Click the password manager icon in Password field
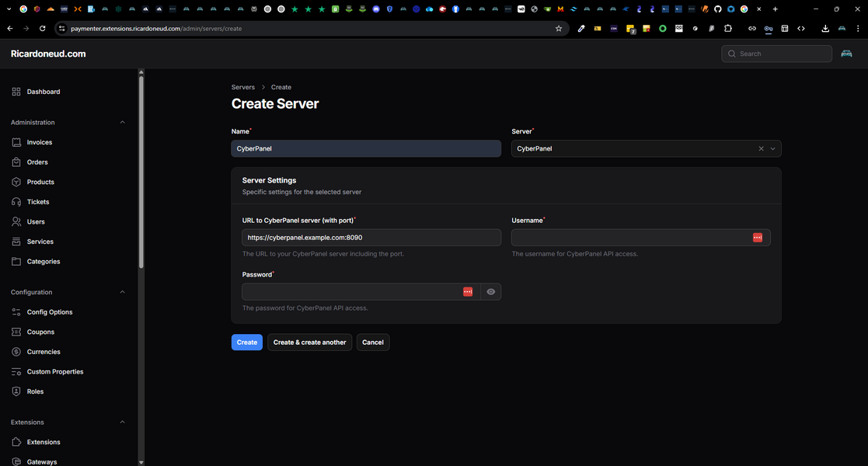The width and height of the screenshot is (868, 466). tap(468, 292)
